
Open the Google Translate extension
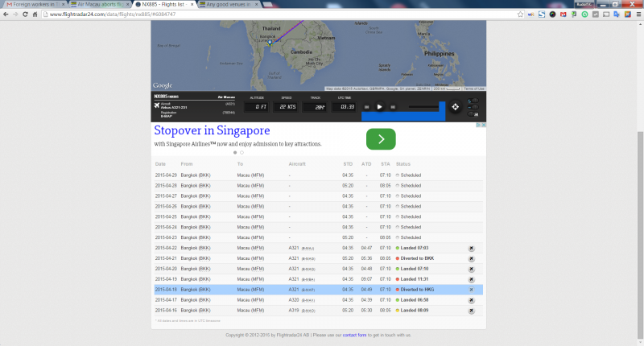(x=617, y=14)
